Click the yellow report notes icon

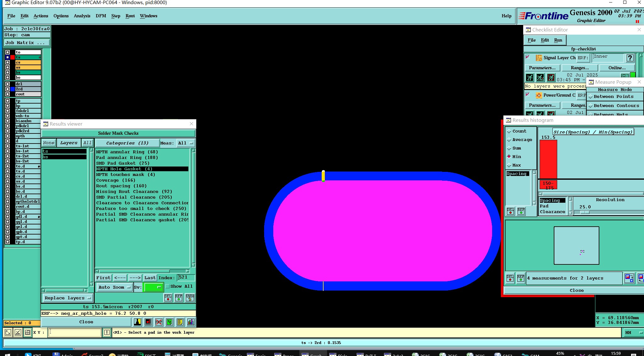point(180,322)
